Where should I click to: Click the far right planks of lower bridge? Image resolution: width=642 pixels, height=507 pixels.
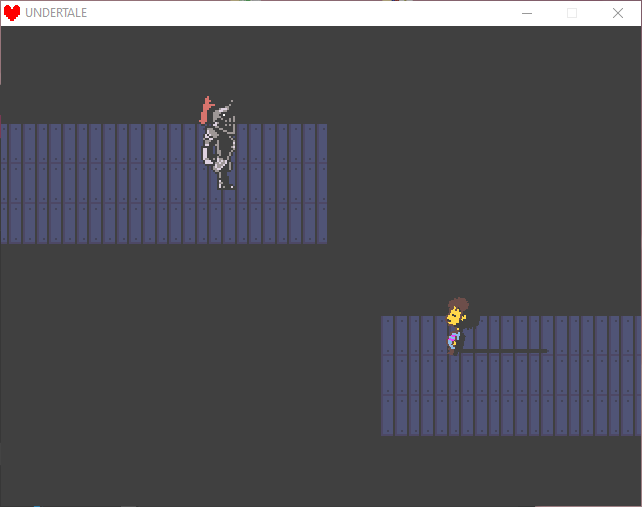click(625, 375)
